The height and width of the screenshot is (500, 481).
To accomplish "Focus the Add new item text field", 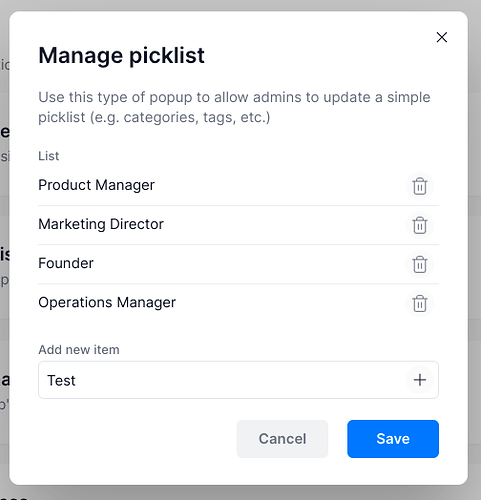I will [x=238, y=380].
